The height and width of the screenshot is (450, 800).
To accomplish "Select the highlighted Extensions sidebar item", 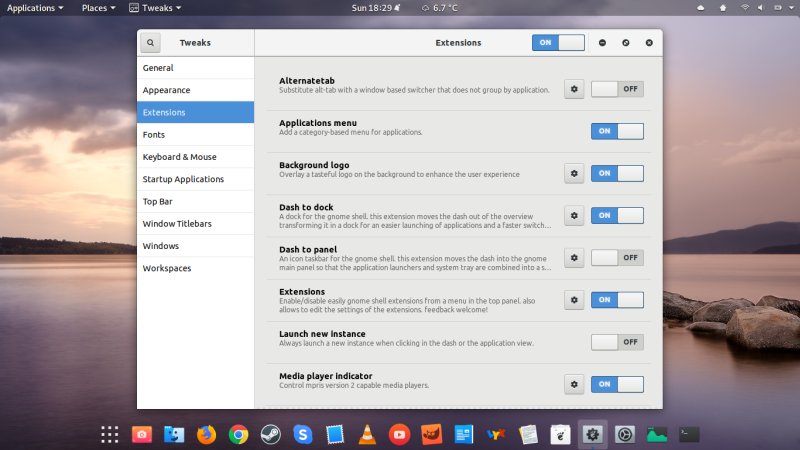I will [x=195, y=112].
